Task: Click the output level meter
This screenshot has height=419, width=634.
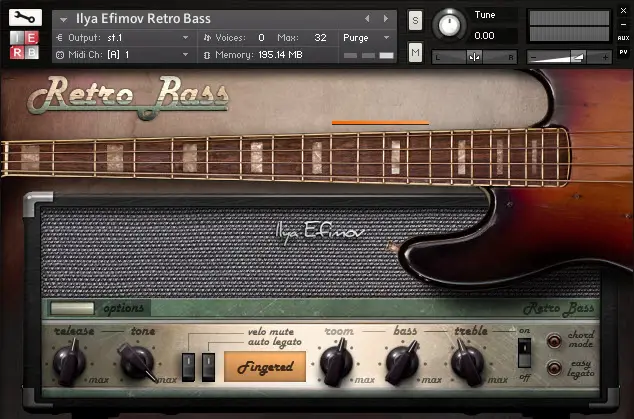Action: click(x=569, y=26)
